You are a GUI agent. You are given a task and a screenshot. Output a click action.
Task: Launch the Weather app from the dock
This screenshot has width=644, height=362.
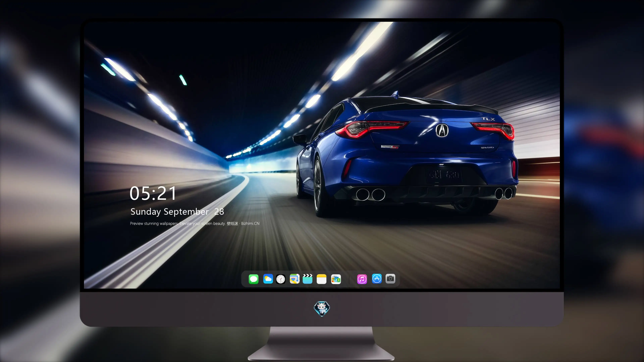[x=268, y=279]
